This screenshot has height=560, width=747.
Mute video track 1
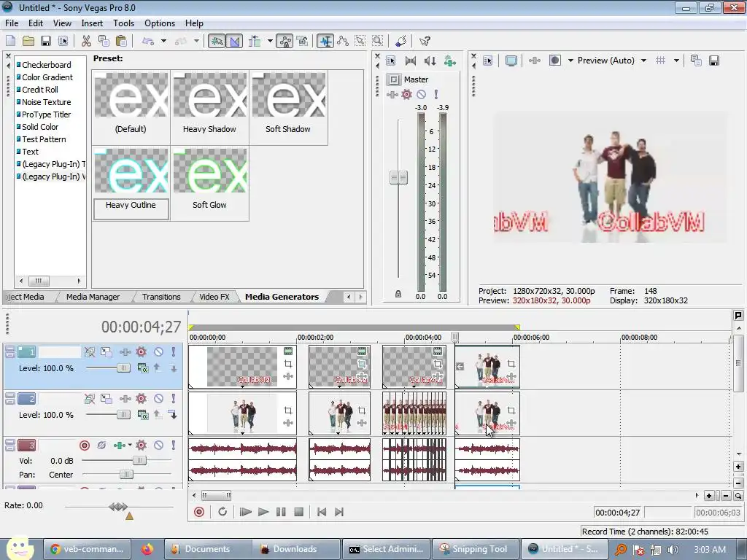(158, 352)
